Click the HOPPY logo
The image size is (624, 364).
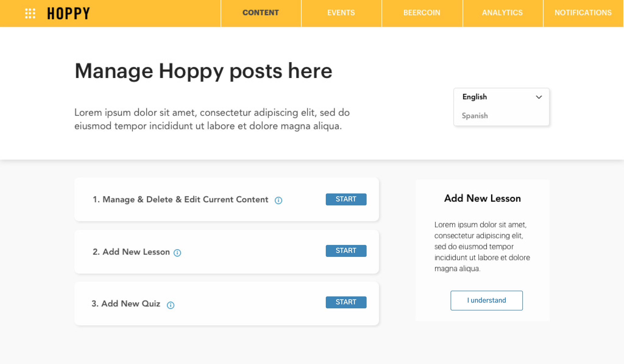pos(69,13)
